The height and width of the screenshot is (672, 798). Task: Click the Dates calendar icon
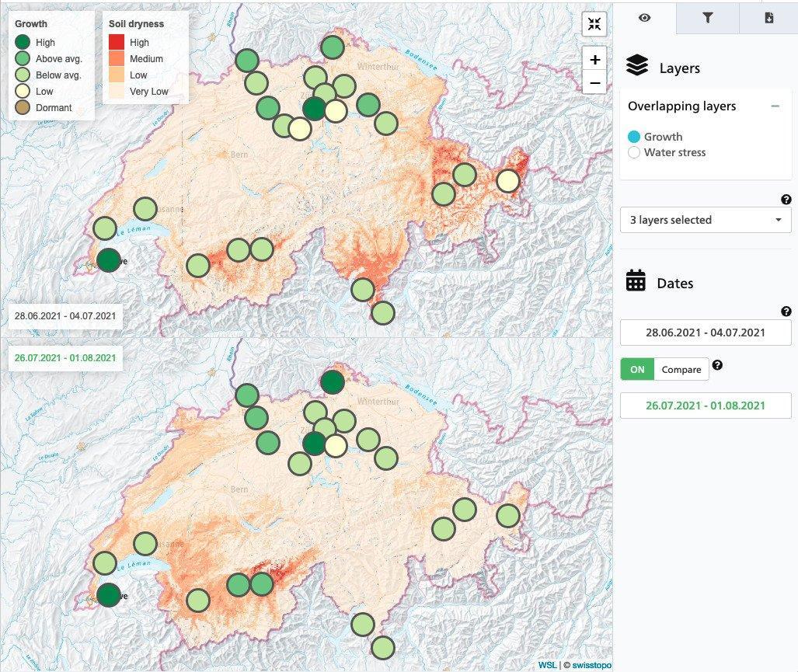pos(636,280)
